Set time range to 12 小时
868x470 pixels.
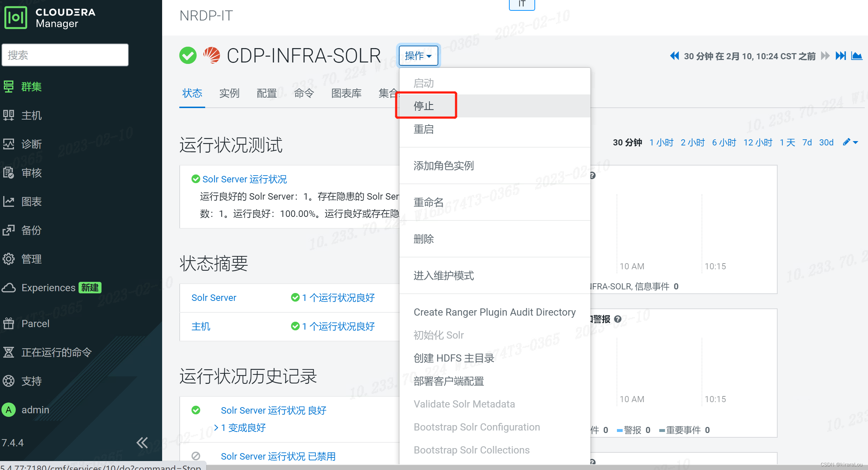(758, 143)
